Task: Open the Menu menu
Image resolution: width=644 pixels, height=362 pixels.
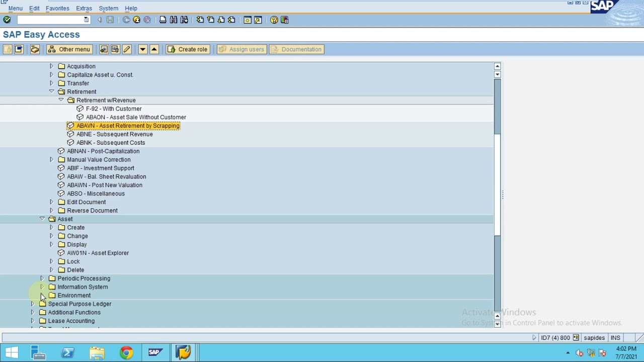Action: pos(15,8)
